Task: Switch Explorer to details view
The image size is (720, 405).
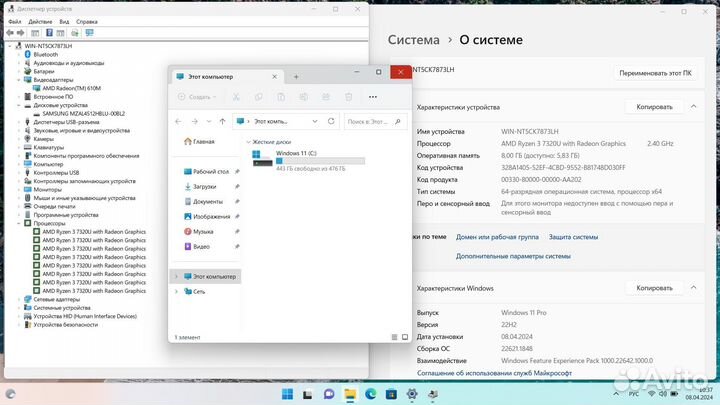Action: point(394,337)
